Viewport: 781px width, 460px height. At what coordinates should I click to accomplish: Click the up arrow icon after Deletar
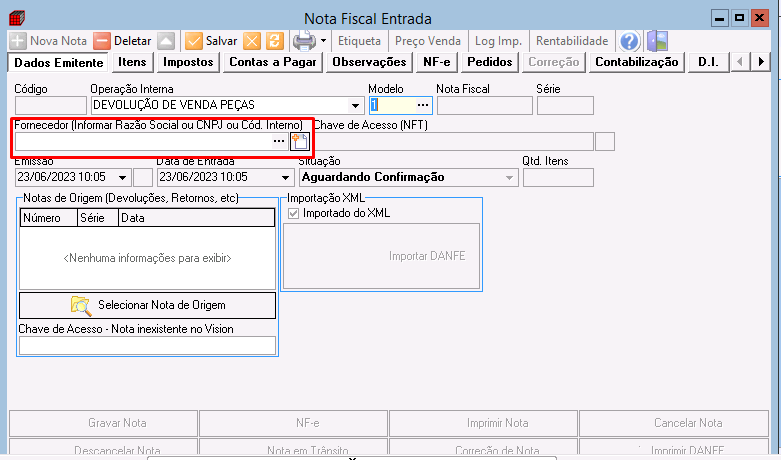tap(166, 41)
